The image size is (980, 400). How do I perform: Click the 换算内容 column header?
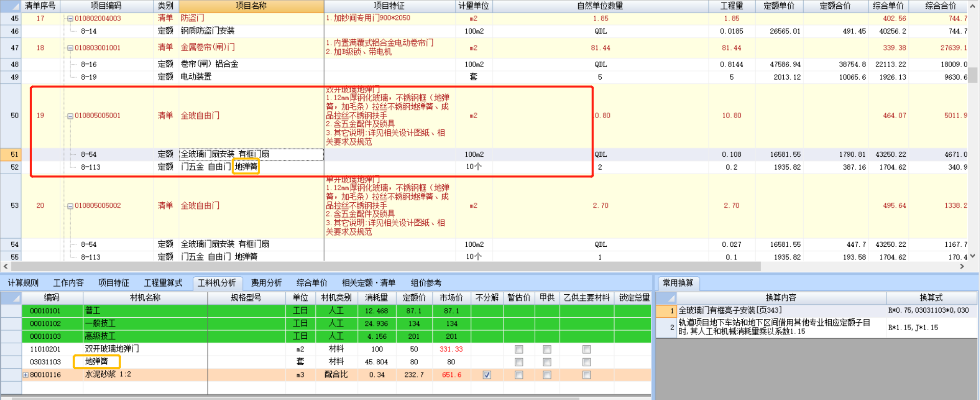tap(781, 298)
